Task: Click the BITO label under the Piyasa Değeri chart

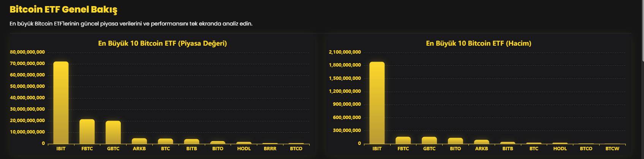Action: [x=218, y=149]
